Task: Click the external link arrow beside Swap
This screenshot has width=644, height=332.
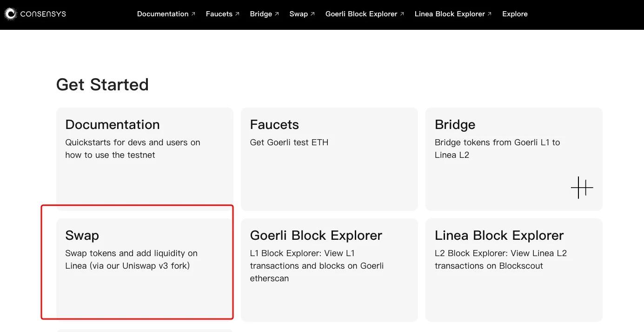Action: pos(312,13)
